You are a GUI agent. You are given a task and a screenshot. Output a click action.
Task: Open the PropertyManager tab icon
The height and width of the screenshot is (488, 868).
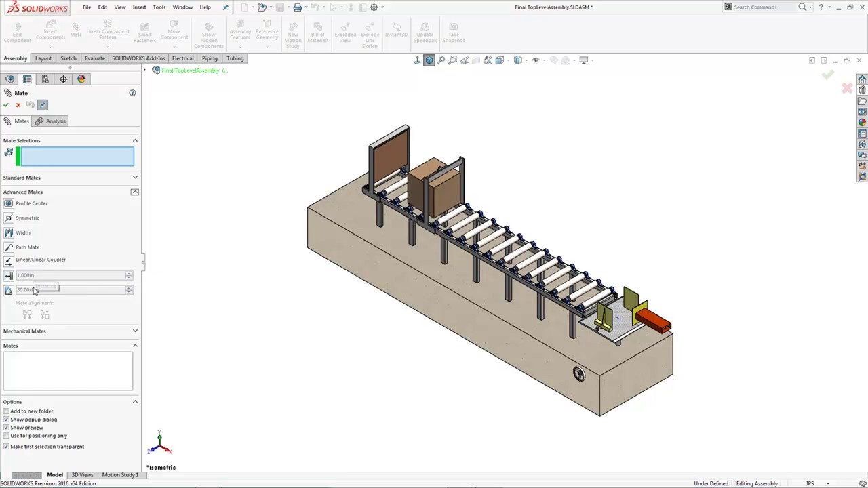(27, 79)
